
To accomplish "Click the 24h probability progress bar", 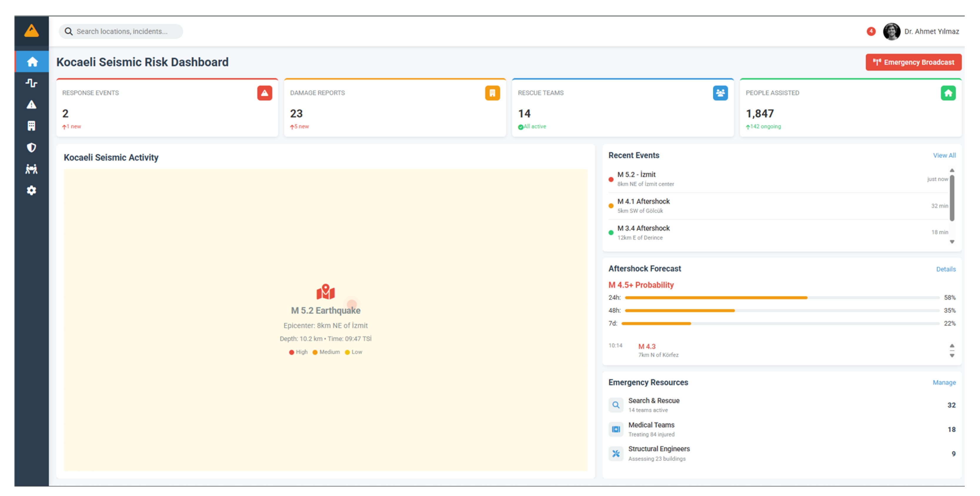I will (782, 297).
